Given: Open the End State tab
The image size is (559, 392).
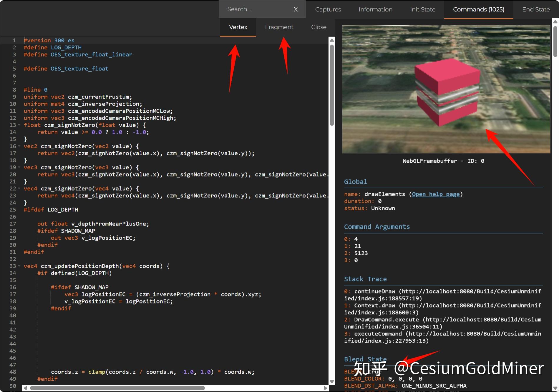Looking at the screenshot, I should coord(535,9).
